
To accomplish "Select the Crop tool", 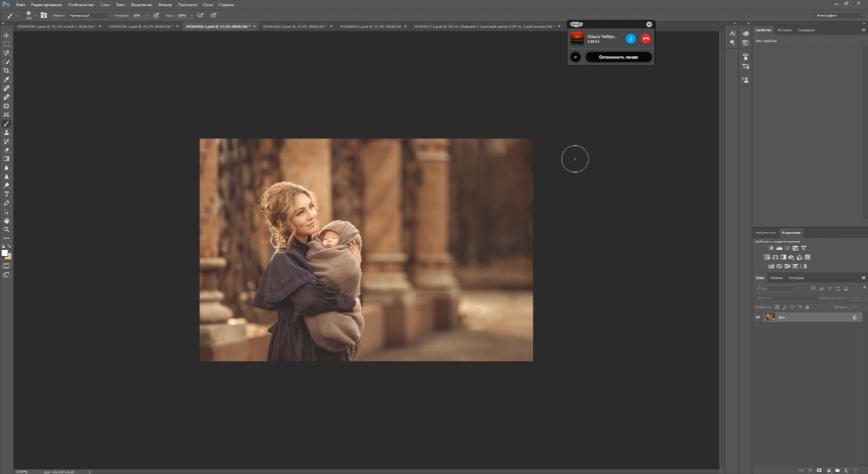I will pyautogui.click(x=7, y=71).
